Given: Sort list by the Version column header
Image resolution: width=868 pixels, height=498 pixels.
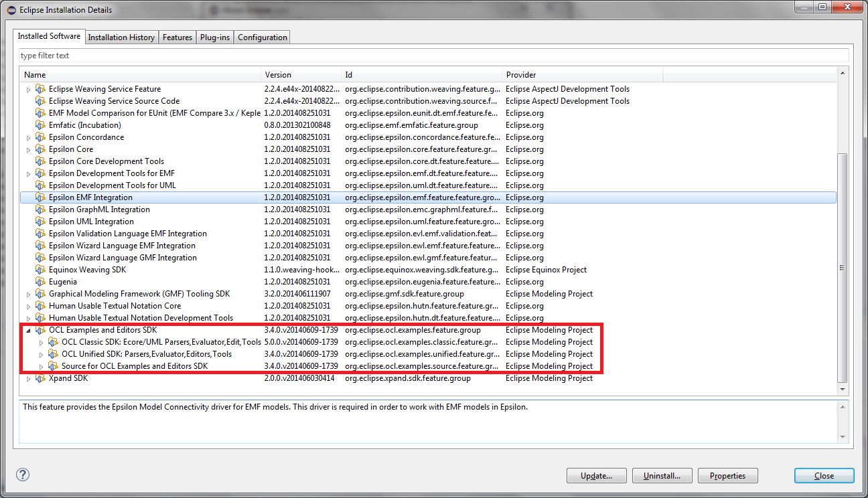Looking at the screenshot, I should [301, 75].
